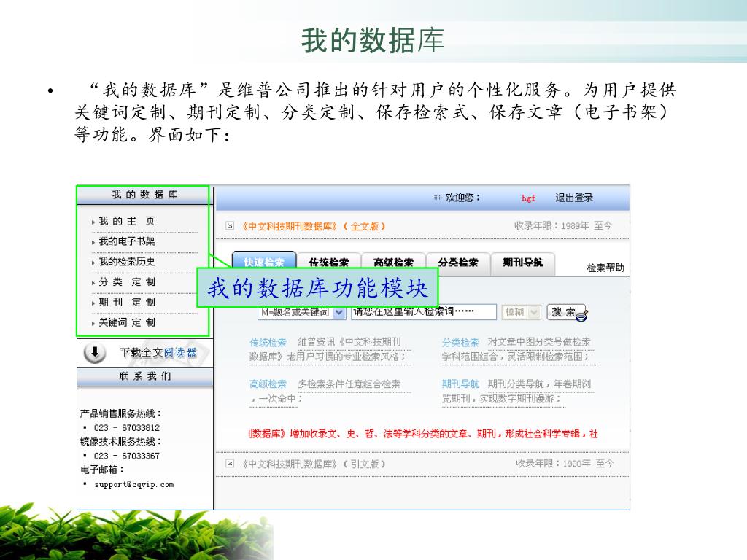
Task: Click 收录年限:1989年 至今 text
Action: (563, 226)
